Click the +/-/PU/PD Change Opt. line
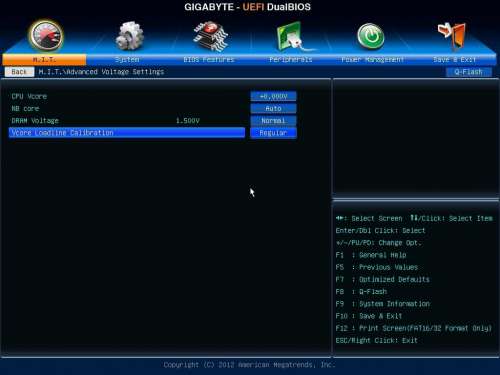 click(379, 243)
